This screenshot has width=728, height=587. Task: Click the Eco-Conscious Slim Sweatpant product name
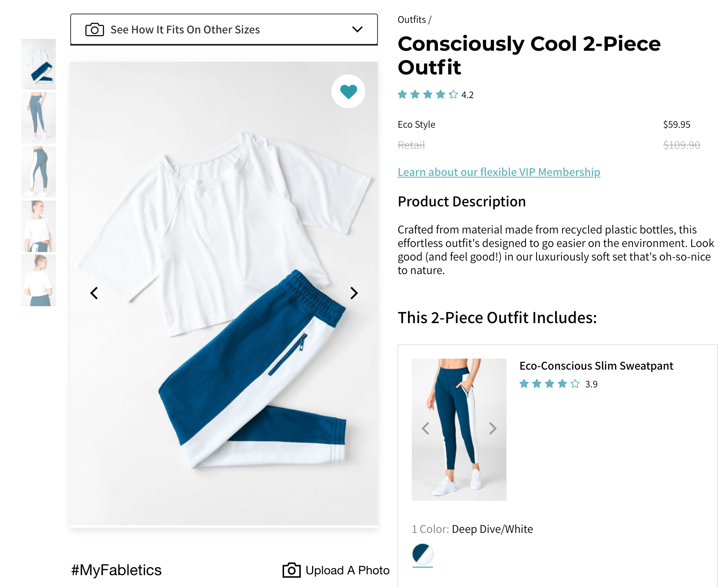(x=596, y=366)
